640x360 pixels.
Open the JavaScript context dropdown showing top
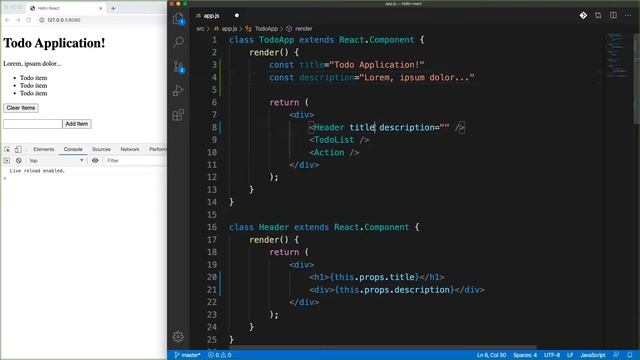click(56, 161)
